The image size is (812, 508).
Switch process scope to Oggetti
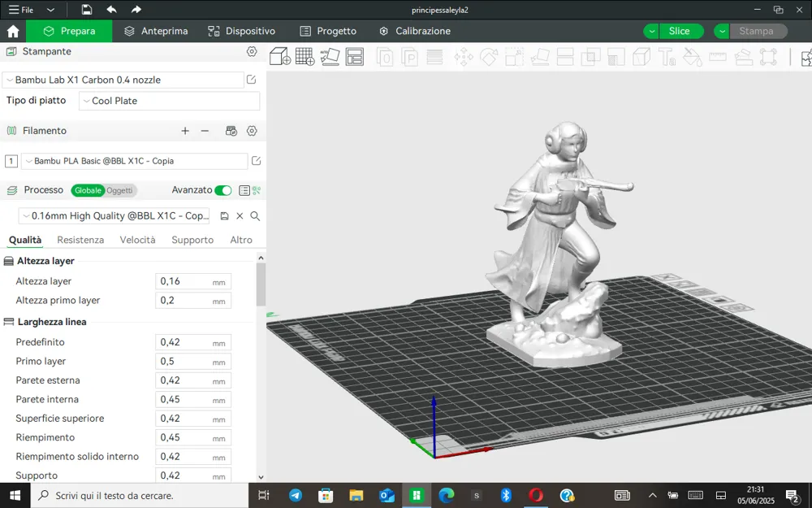[119, 191]
